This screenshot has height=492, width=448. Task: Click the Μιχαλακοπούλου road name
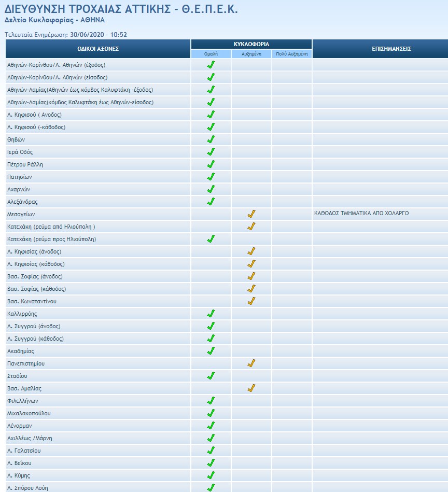pyautogui.click(x=29, y=413)
